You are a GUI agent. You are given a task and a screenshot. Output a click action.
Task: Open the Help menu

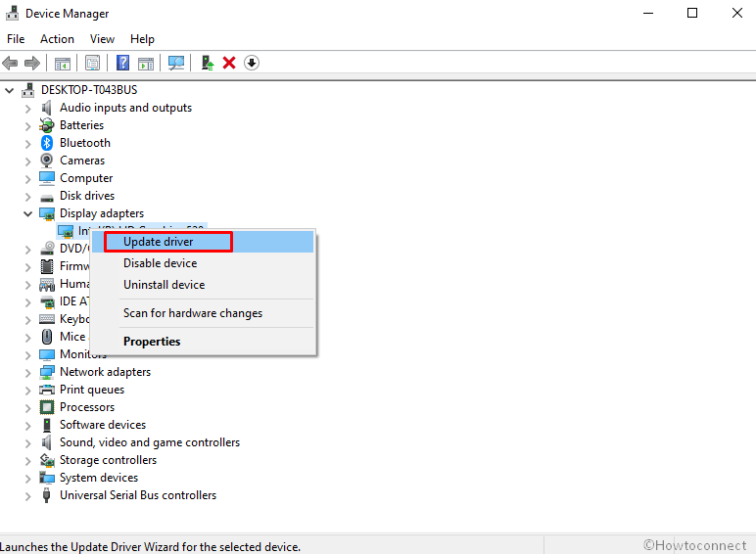142,39
